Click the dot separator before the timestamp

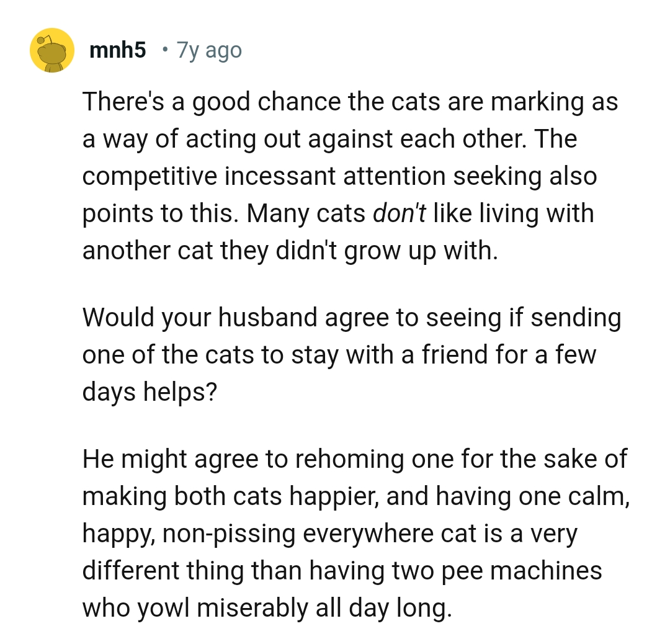click(164, 49)
